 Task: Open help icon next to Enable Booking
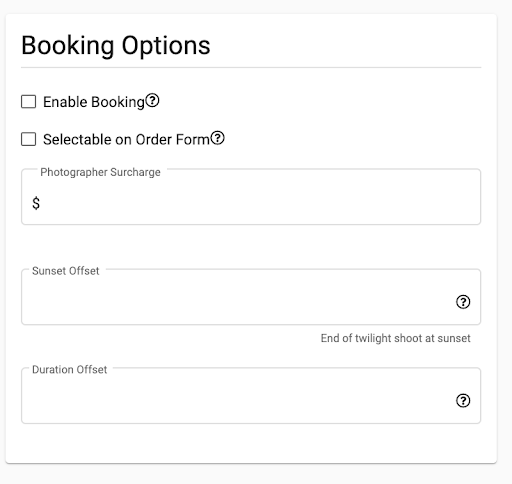152,100
